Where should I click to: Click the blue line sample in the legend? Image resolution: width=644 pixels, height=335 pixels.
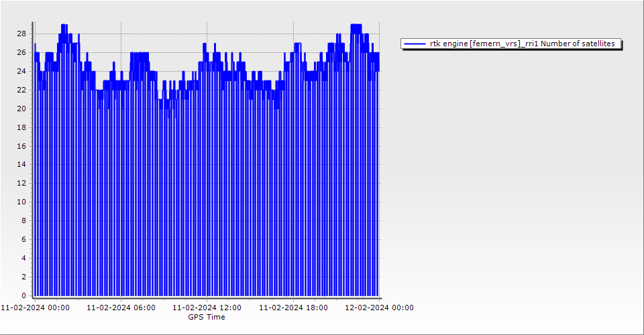(x=415, y=44)
